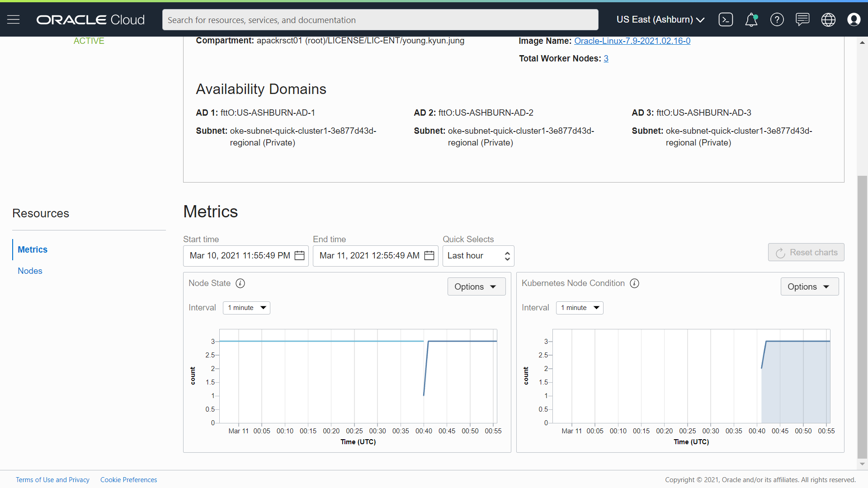The height and width of the screenshot is (488, 868).
Task: Expand the Node State Options dropdown
Action: [x=476, y=286]
